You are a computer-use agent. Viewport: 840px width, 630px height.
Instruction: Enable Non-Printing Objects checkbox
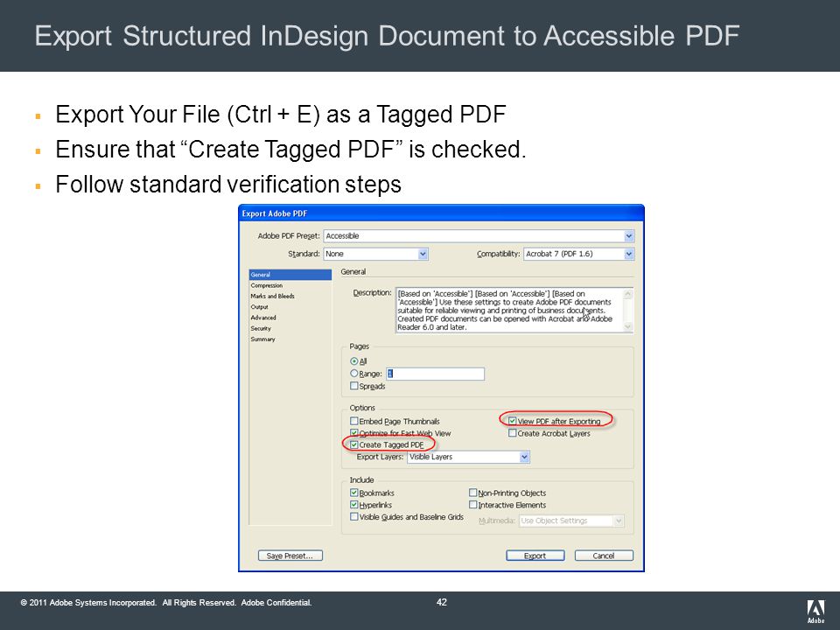pyautogui.click(x=473, y=493)
